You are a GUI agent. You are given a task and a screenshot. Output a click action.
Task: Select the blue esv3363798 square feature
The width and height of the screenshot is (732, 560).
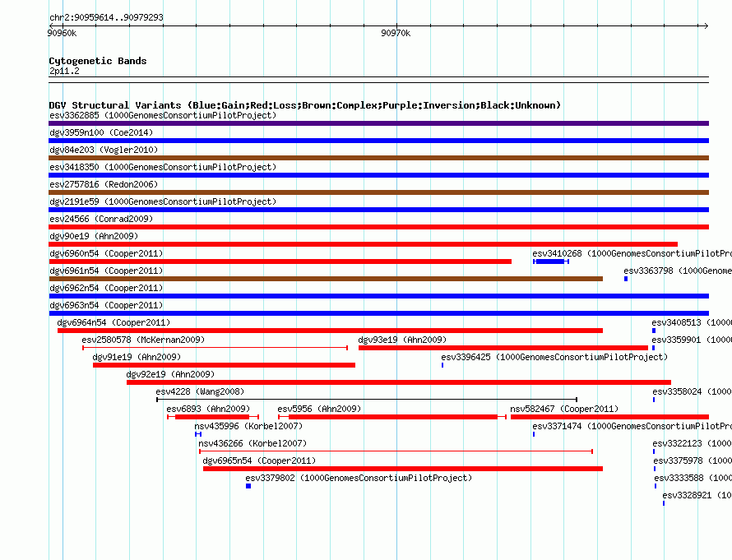tap(626, 279)
